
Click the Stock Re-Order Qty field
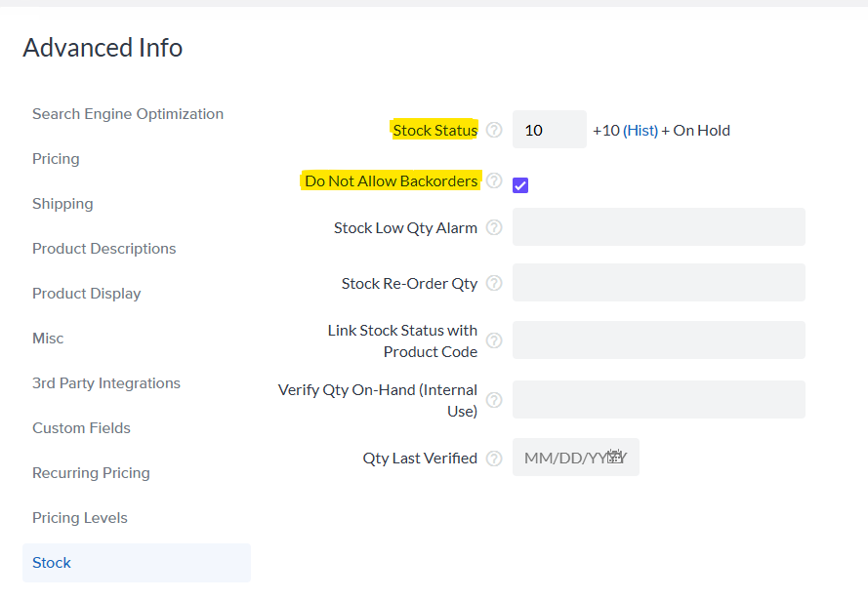(658, 283)
